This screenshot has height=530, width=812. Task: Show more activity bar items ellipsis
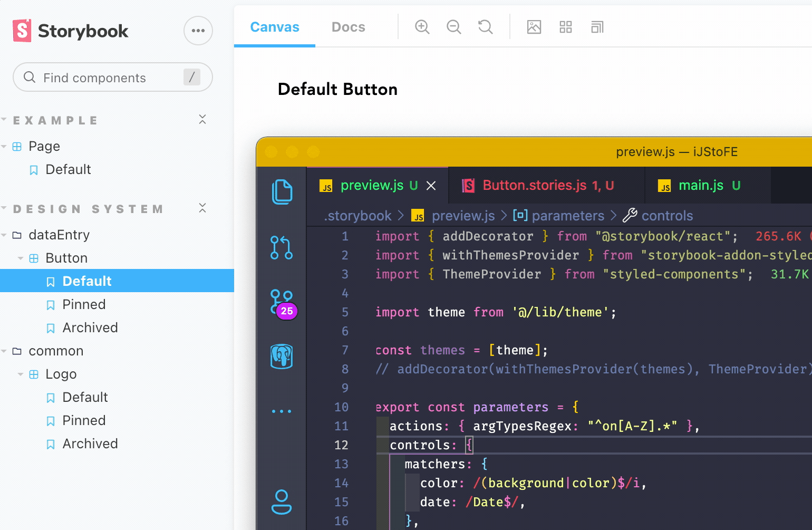(282, 411)
